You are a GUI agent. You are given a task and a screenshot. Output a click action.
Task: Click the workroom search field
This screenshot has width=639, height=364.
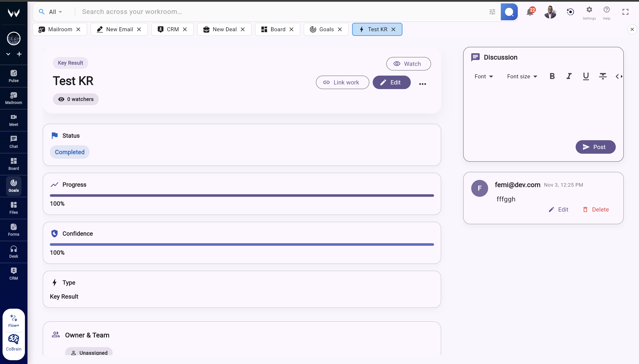pyautogui.click(x=200, y=11)
